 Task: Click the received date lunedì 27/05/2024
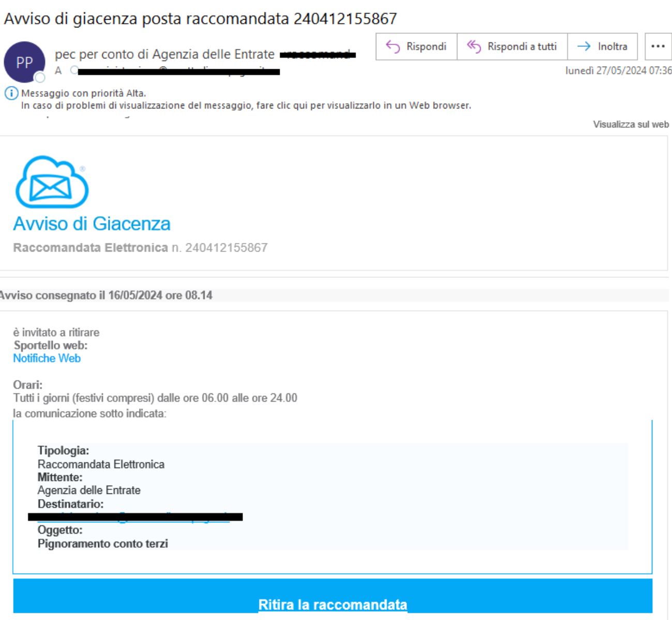[618, 71]
